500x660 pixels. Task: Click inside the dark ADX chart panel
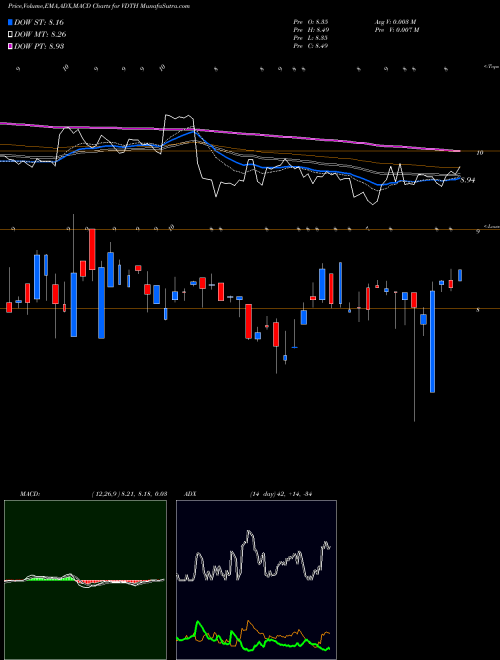[x=256, y=580]
